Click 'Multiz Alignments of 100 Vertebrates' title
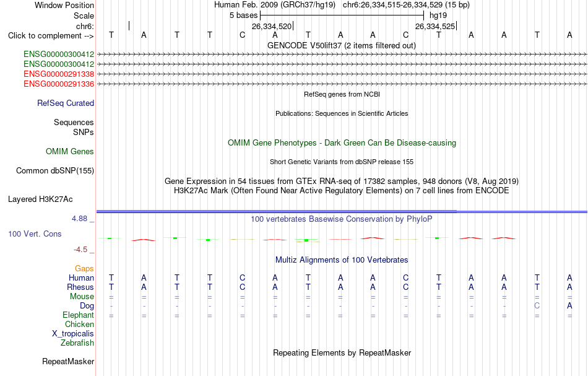Screen dimensions: 588x376 (342, 260)
